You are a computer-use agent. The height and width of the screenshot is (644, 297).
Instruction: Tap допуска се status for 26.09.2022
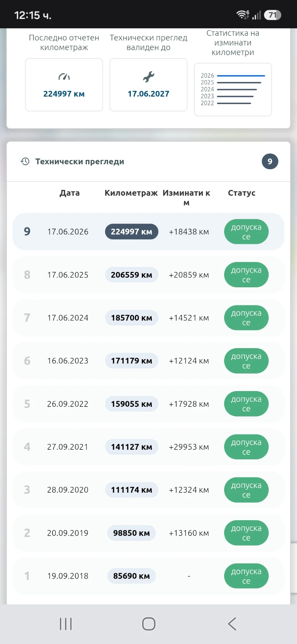246,404
